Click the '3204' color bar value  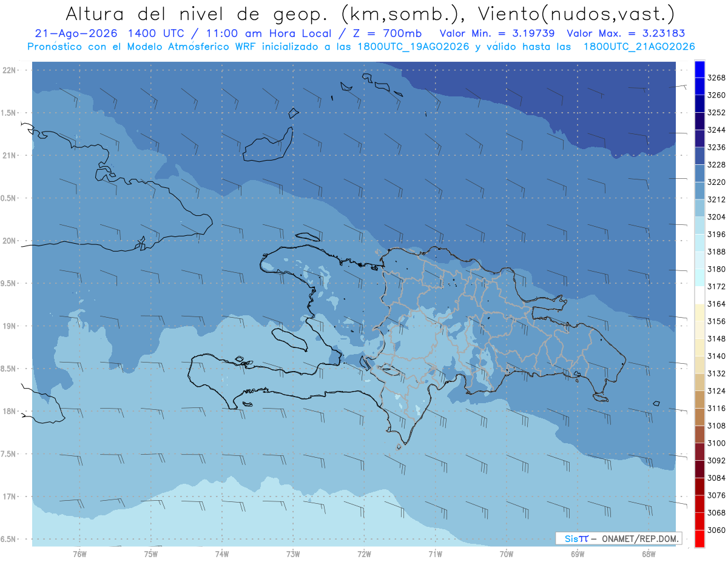pyautogui.click(x=716, y=217)
